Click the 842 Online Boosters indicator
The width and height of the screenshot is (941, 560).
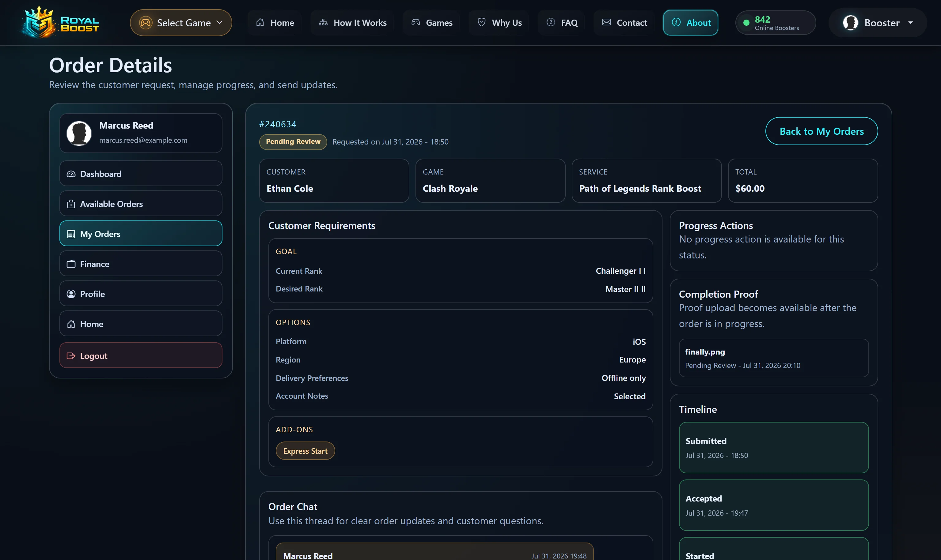tap(776, 23)
